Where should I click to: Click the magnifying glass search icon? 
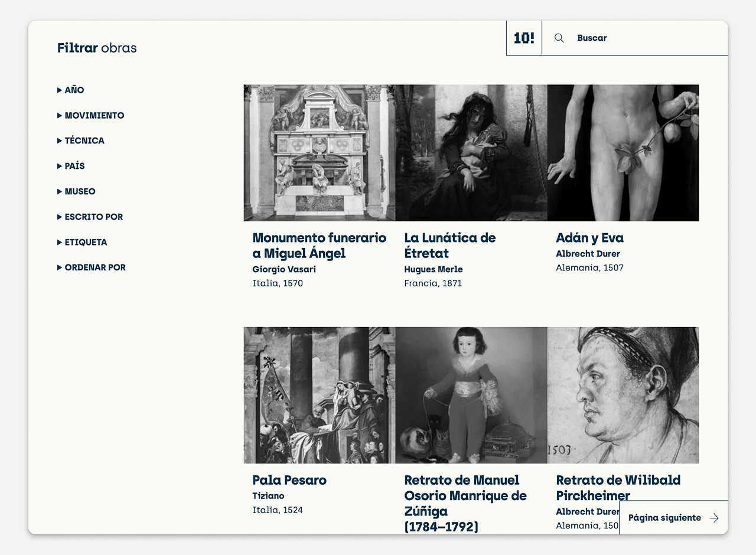pyautogui.click(x=559, y=38)
